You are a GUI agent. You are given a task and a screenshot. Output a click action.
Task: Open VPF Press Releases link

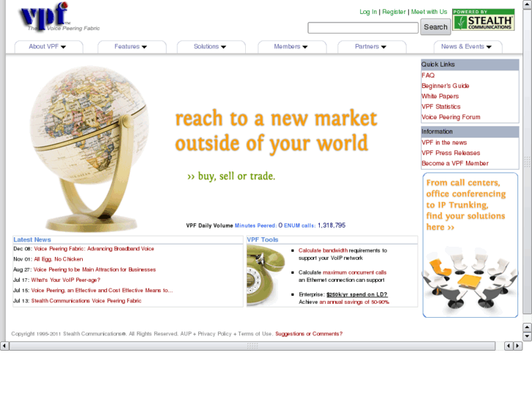451,153
